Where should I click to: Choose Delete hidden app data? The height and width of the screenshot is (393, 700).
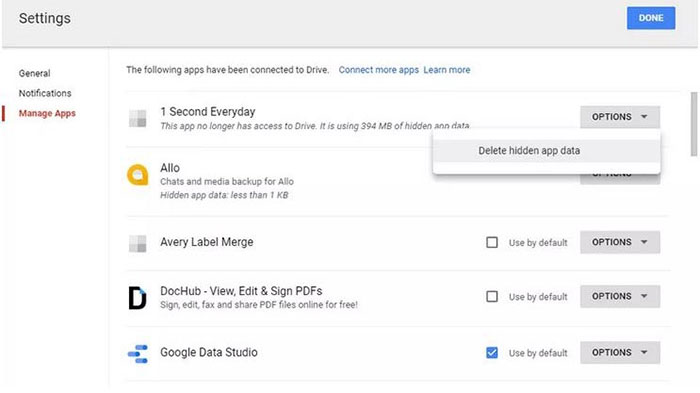pos(546,151)
